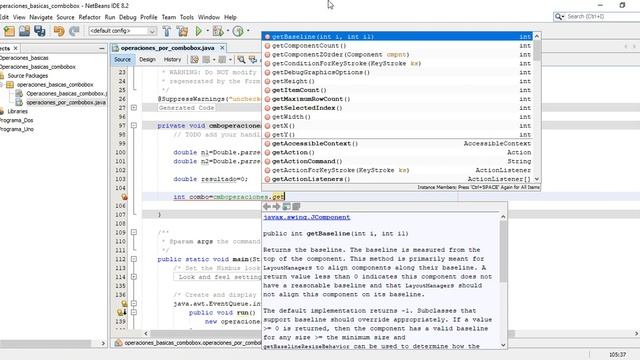Image resolution: width=640 pixels, height=360 pixels.
Task: Open the Edit menu
Action: click(4, 17)
